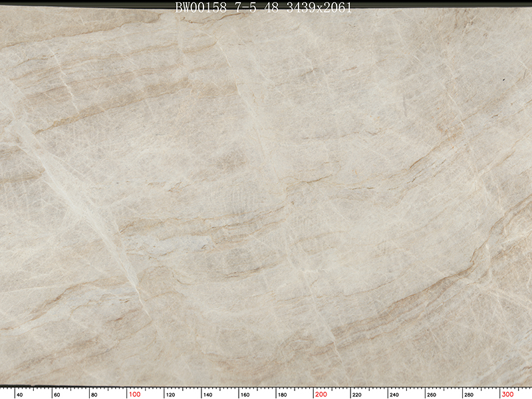Click the 160 mark on the ruler
Image resolution: width=532 pixels, height=399 pixels.
[247, 394]
